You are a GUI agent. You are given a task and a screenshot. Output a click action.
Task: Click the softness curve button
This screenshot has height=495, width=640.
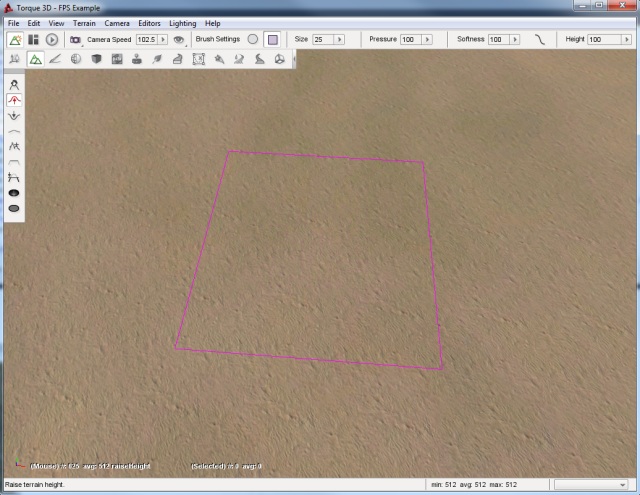coord(540,39)
